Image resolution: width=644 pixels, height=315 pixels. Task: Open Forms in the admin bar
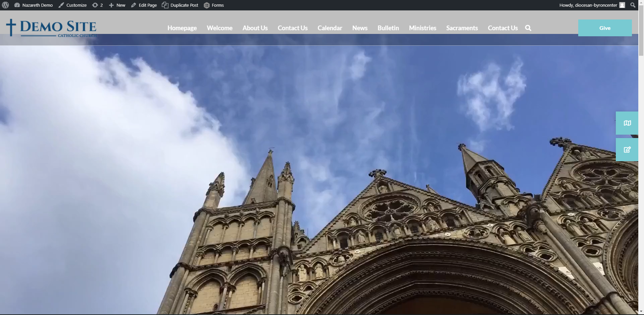point(214,5)
